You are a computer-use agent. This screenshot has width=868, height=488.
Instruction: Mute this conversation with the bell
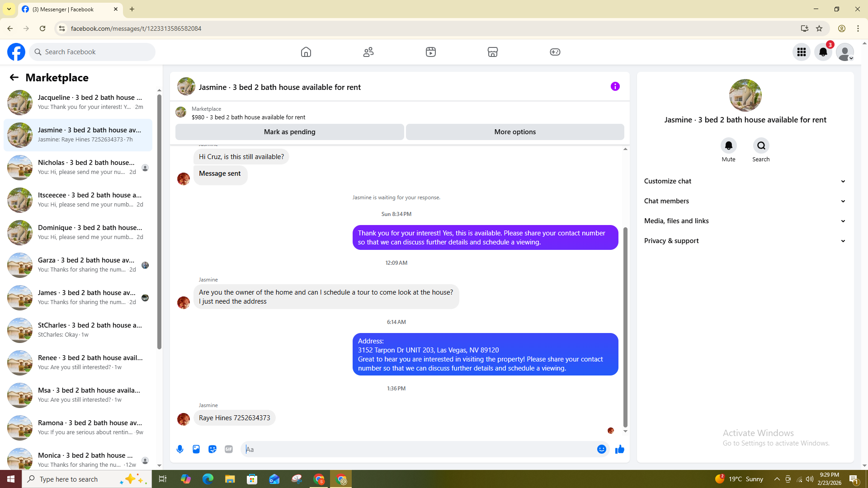click(728, 145)
